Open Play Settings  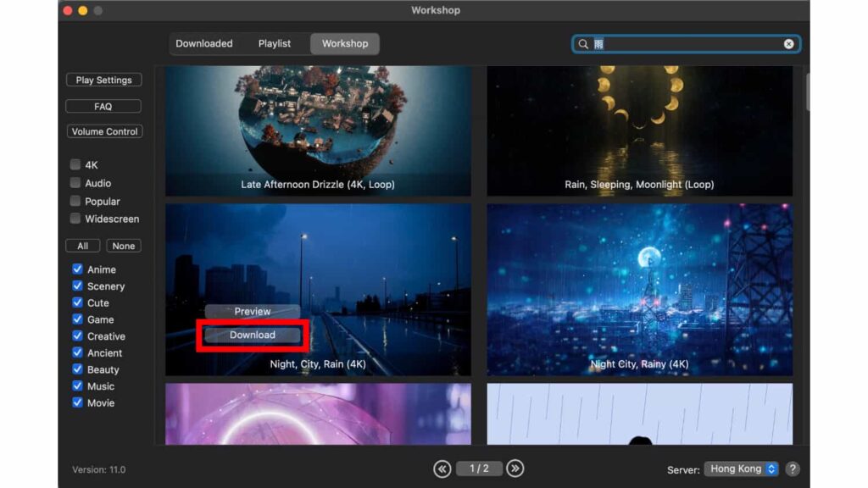(103, 80)
